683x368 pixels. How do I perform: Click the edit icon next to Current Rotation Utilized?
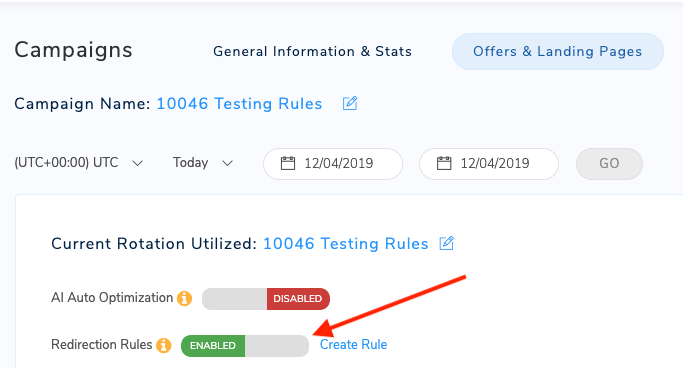point(446,243)
